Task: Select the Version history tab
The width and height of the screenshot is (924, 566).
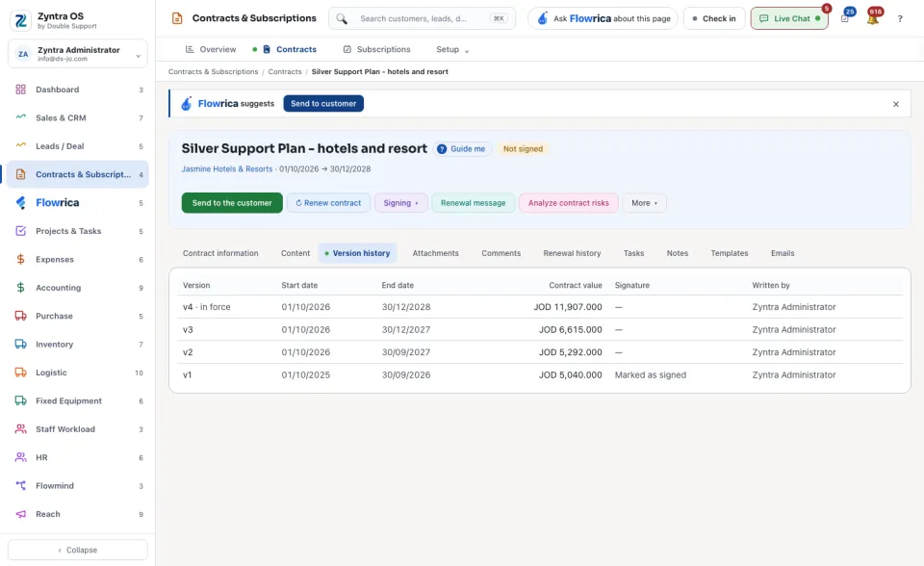Action: [358, 253]
